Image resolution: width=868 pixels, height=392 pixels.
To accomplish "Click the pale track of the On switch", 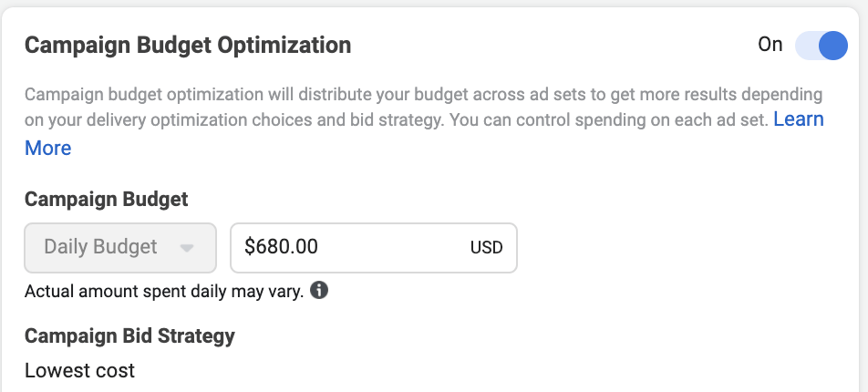I will tap(807, 46).
